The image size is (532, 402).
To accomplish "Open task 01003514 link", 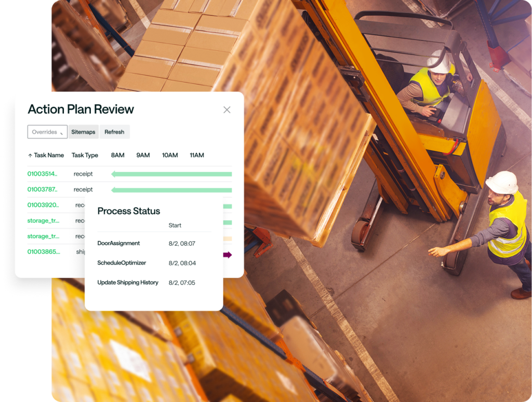I will pos(42,174).
